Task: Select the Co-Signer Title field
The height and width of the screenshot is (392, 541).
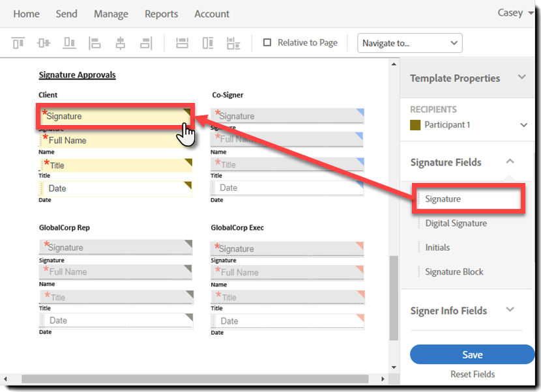Action: point(287,164)
